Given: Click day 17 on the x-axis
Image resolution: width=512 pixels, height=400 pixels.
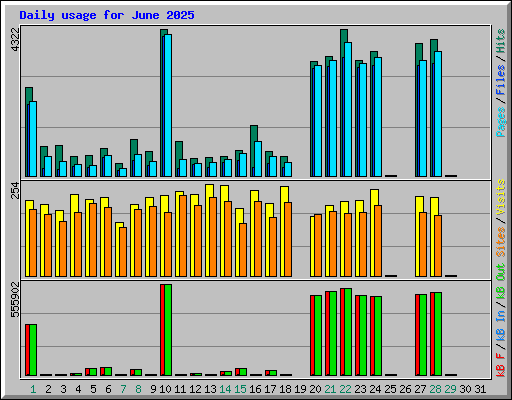Looking at the screenshot, I should pyautogui.click(x=270, y=389).
